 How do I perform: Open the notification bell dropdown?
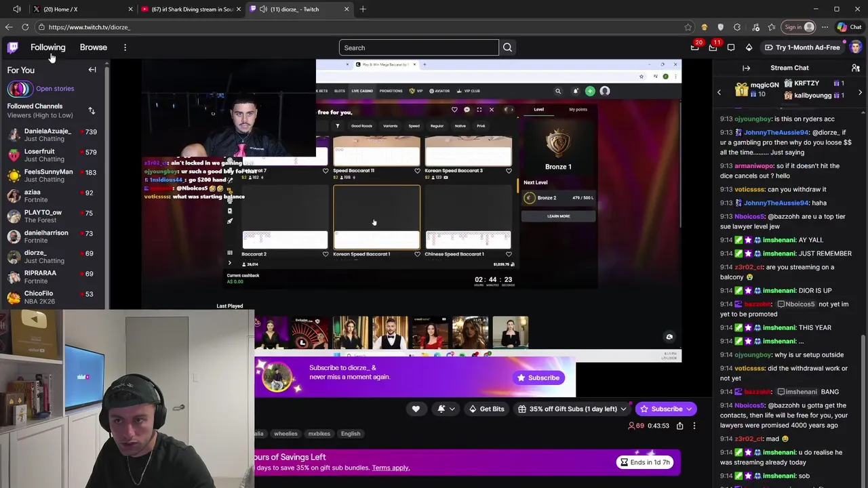tap(446, 409)
